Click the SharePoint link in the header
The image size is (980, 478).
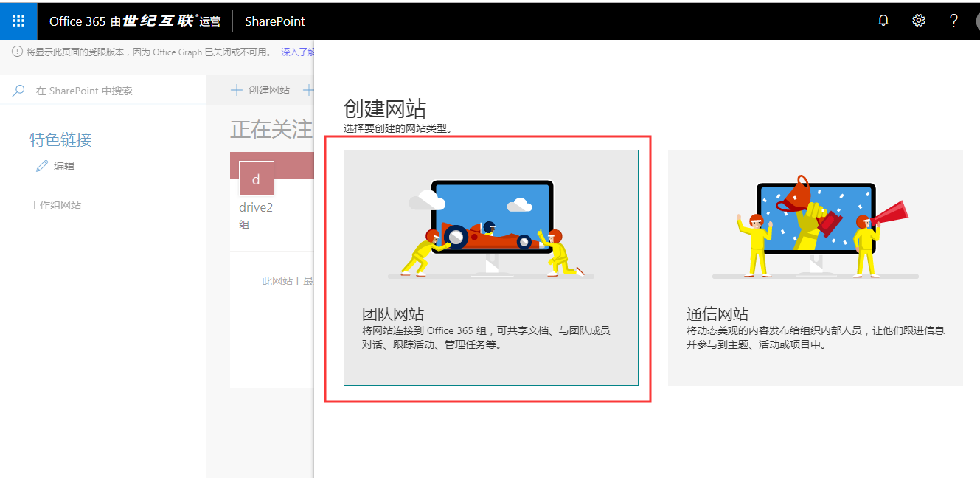[x=274, y=21]
